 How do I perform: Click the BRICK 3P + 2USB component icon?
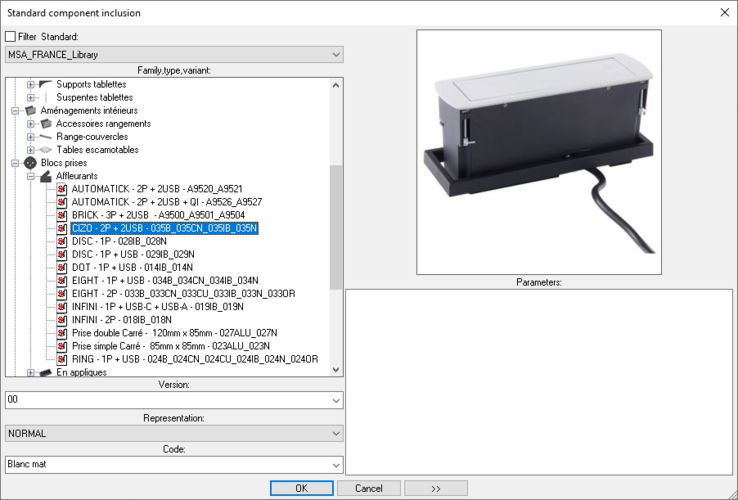point(61,215)
